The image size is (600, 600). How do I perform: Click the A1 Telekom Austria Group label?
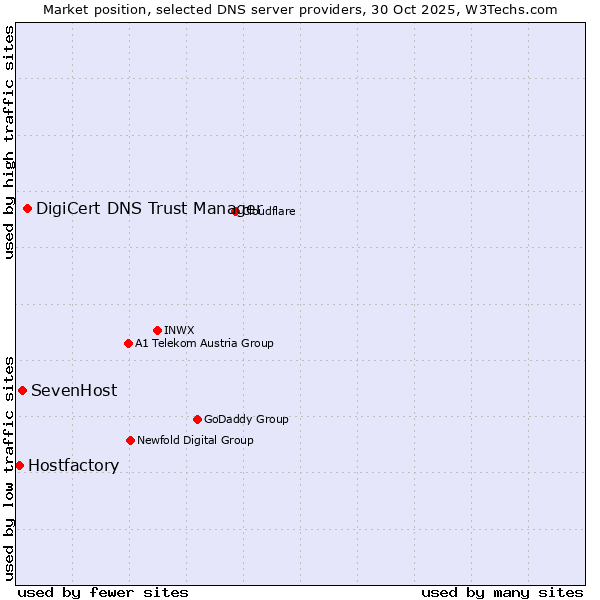click(x=204, y=343)
